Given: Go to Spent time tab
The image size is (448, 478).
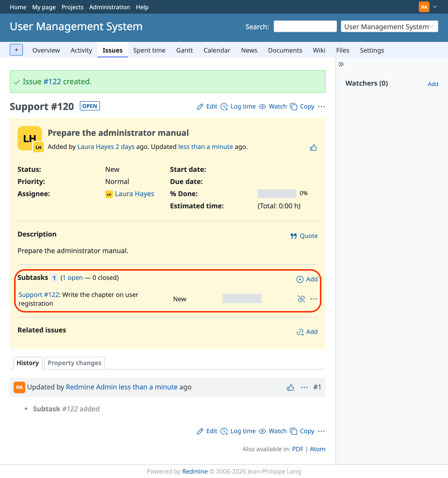Looking at the screenshot, I should [149, 50].
